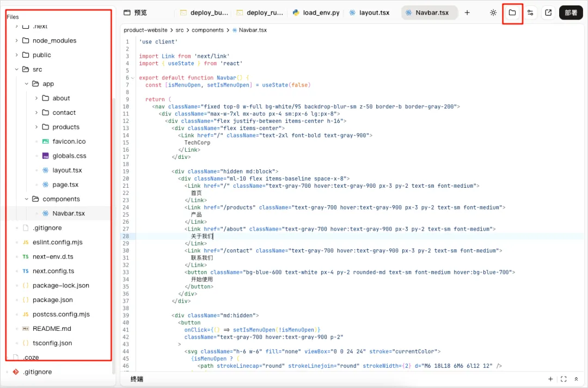This screenshot has height=388, width=588.
Task: Click the src open-folder icon
Action: pos(26,69)
